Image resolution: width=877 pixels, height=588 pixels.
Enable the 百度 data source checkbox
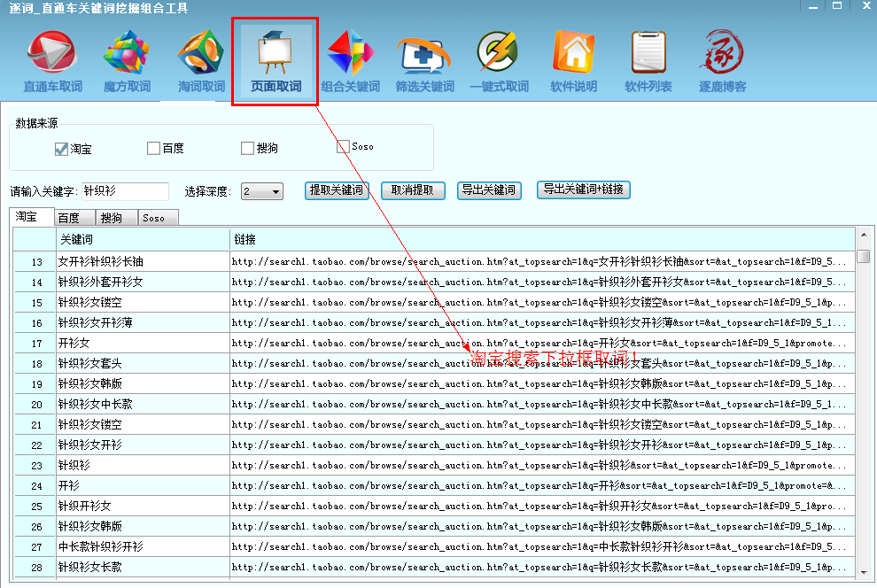[153, 148]
